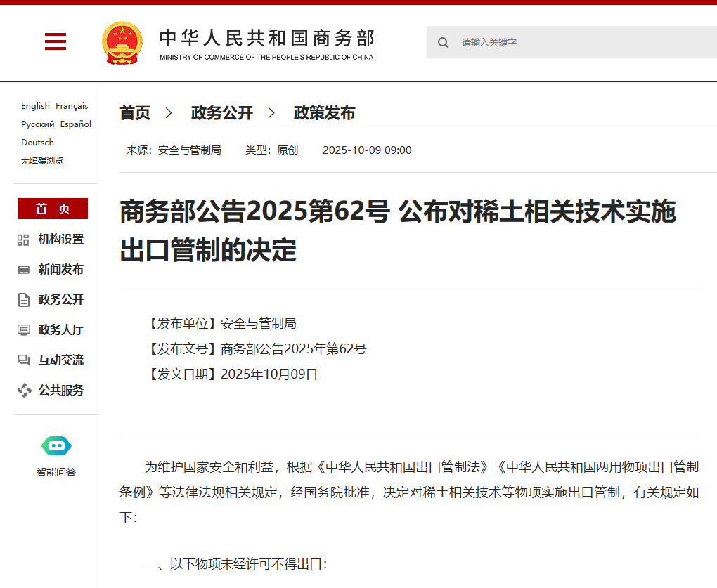Click the search magnifier icon
The height and width of the screenshot is (588, 717).
coord(443,43)
